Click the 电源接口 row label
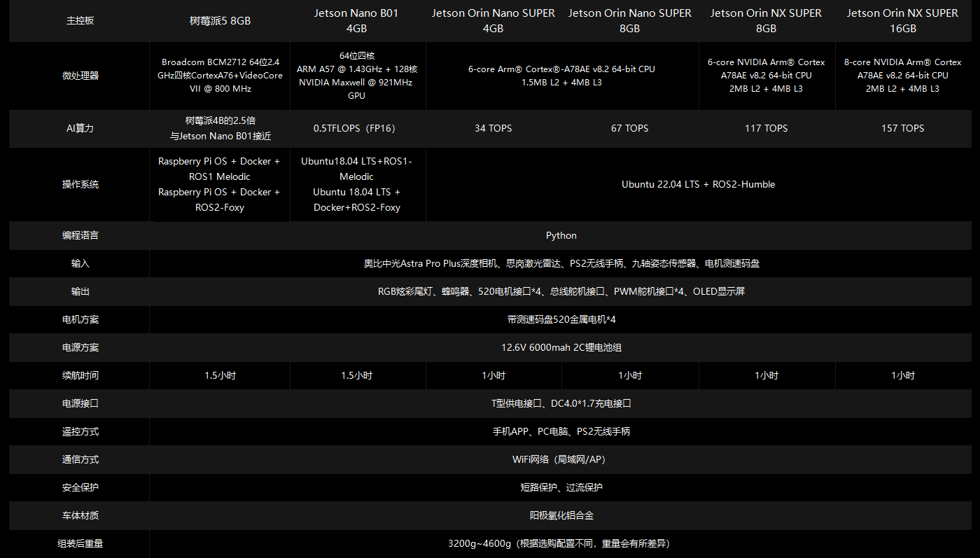 [x=80, y=403]
